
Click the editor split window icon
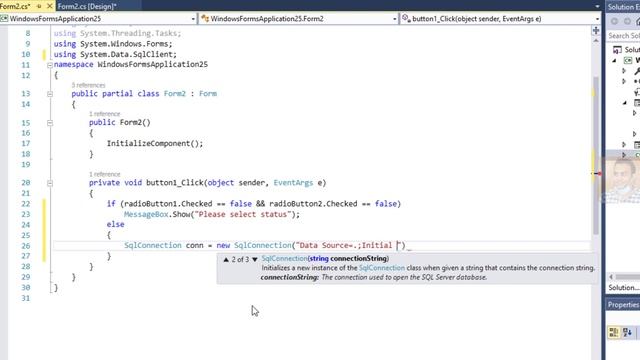point(596,31)
